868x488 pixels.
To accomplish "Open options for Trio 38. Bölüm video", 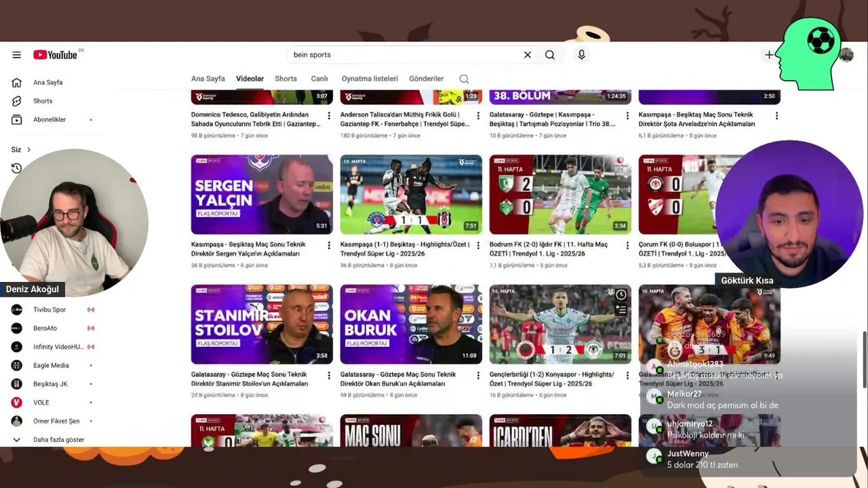I will click(627, 116).
